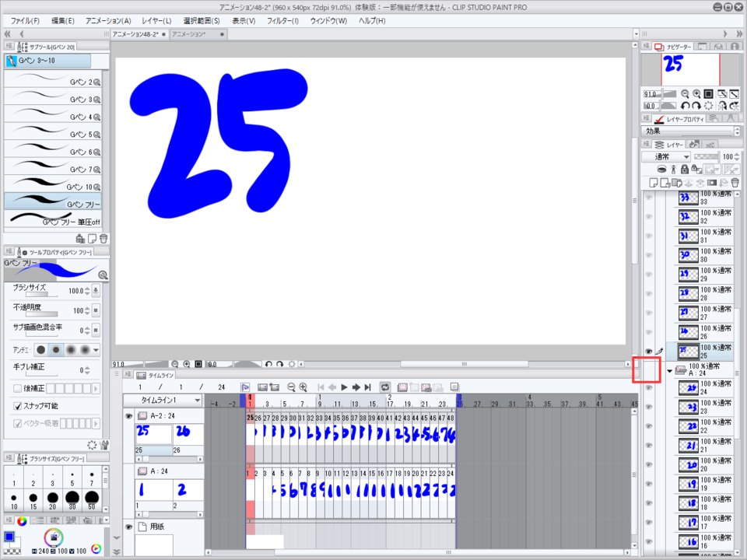Screen dimensions: 747x560
Task: Enable the 後補正 checkbox
Action: (18, 388)
